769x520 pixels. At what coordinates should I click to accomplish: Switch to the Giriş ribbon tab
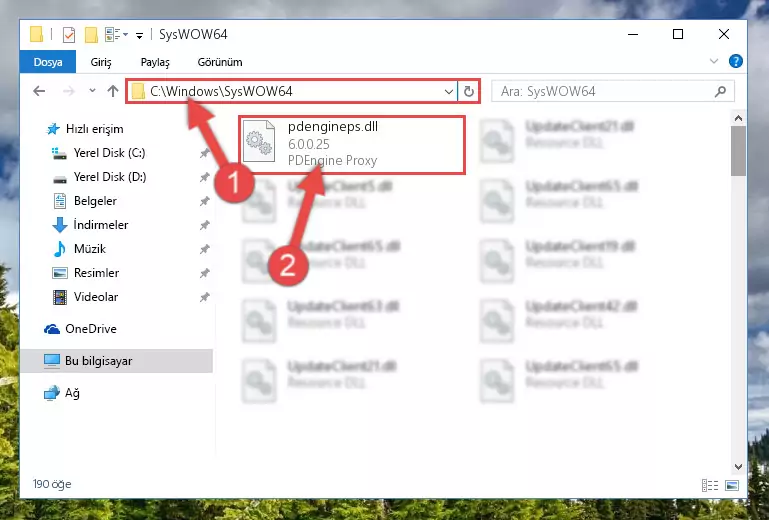tap(101, 62)
